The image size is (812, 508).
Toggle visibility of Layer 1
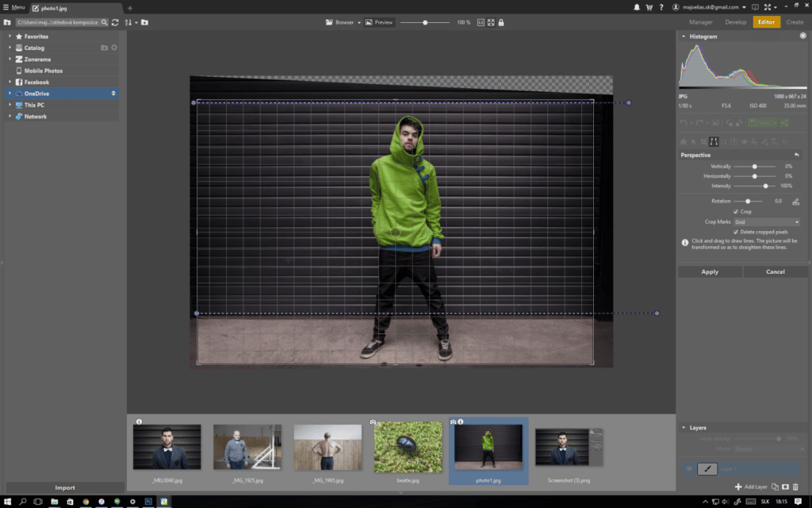pos(689,468)
